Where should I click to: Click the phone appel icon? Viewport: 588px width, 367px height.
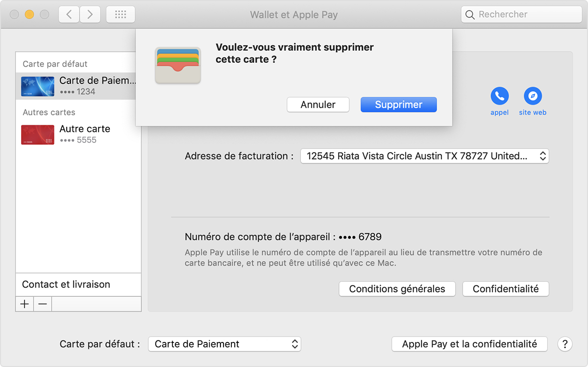(x=499, y=96)
